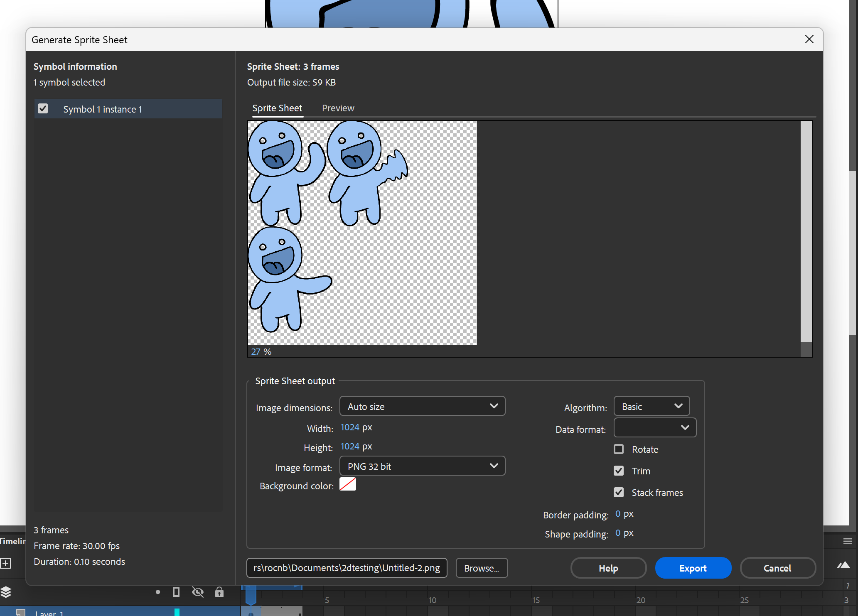858x616 pixels.
Task: Click the Browse... button
Action: click(482, 568)
